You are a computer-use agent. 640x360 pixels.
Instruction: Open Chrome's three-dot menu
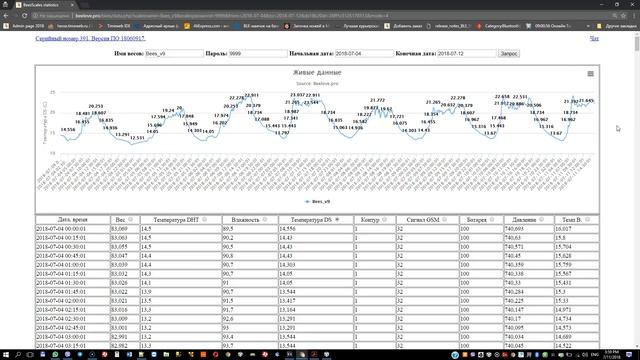(x=634, y=16)
